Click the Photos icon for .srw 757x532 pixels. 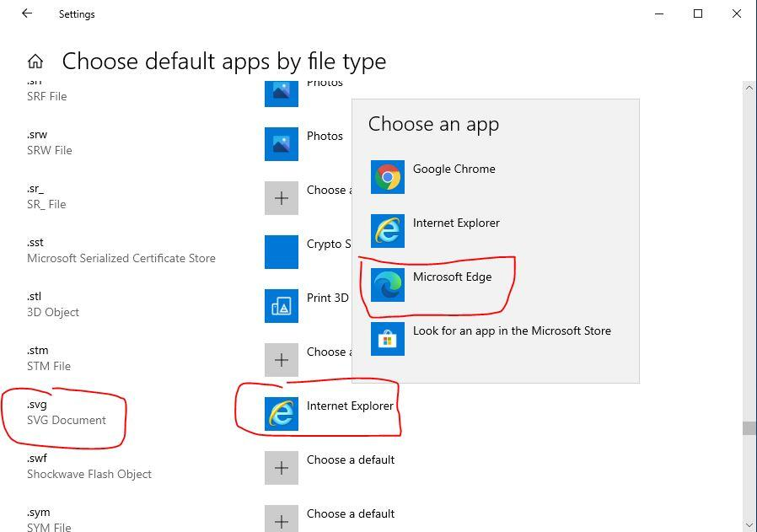pyautogui.click(x=282, y=144)
